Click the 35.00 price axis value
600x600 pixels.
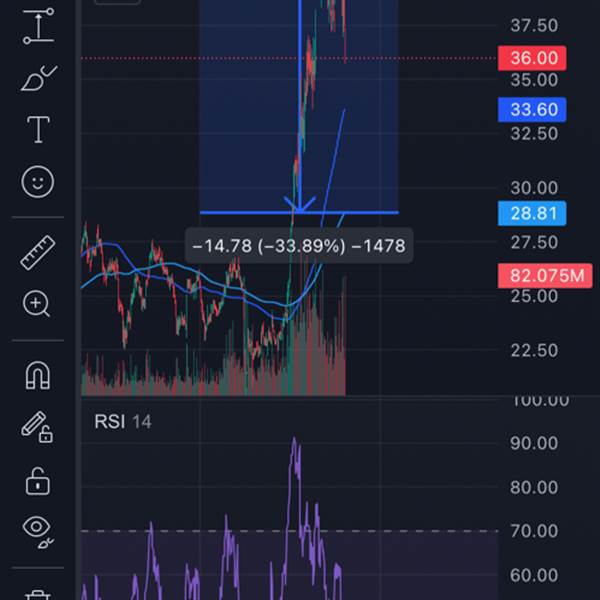(x=534, y=80)
